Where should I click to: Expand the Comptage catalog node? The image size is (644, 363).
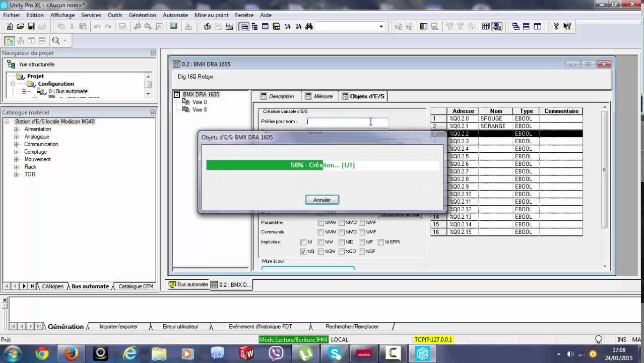tap(16, 152)
